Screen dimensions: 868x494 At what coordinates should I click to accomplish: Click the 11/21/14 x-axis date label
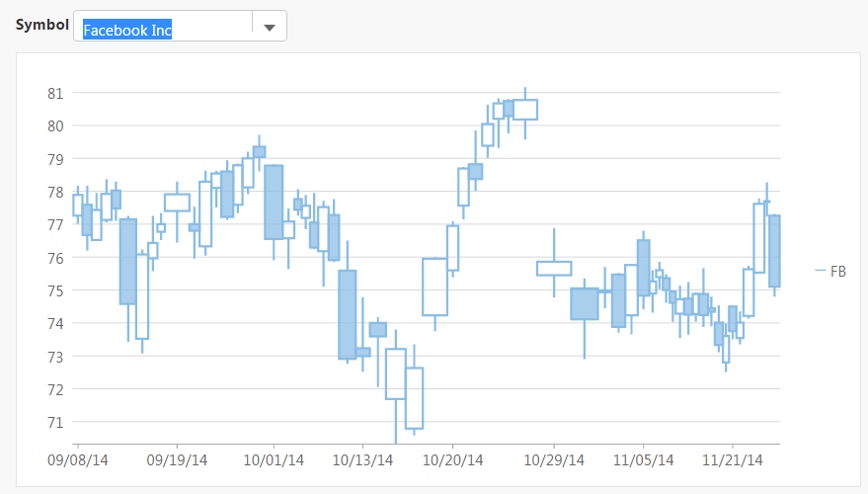pos(733,460)
